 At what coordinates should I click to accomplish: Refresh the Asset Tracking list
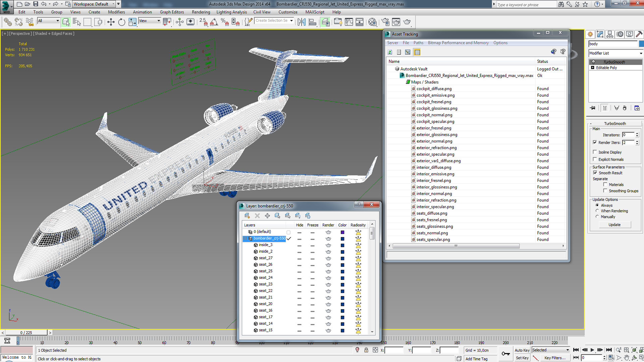click(x=390, y=52)
